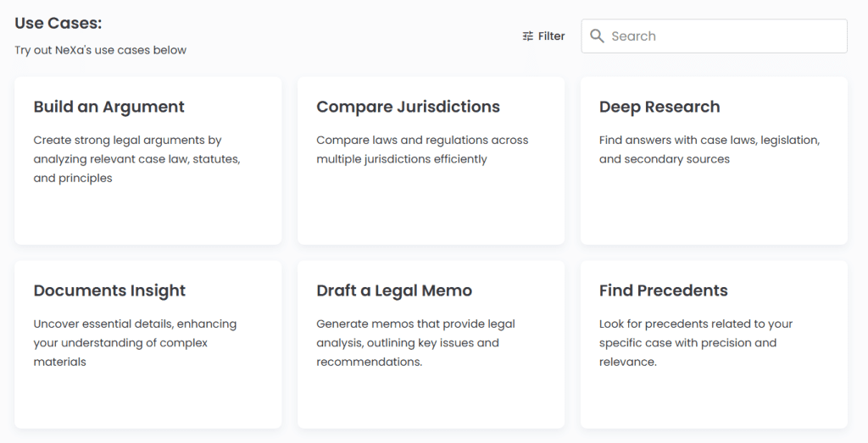This screenshot has width=868, height=443.
Task: Click the filter sliders icon
Action: [527, 36]
